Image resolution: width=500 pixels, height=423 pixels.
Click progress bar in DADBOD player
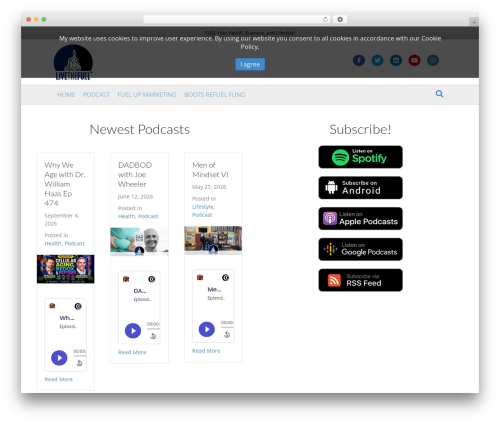[154, 329]
